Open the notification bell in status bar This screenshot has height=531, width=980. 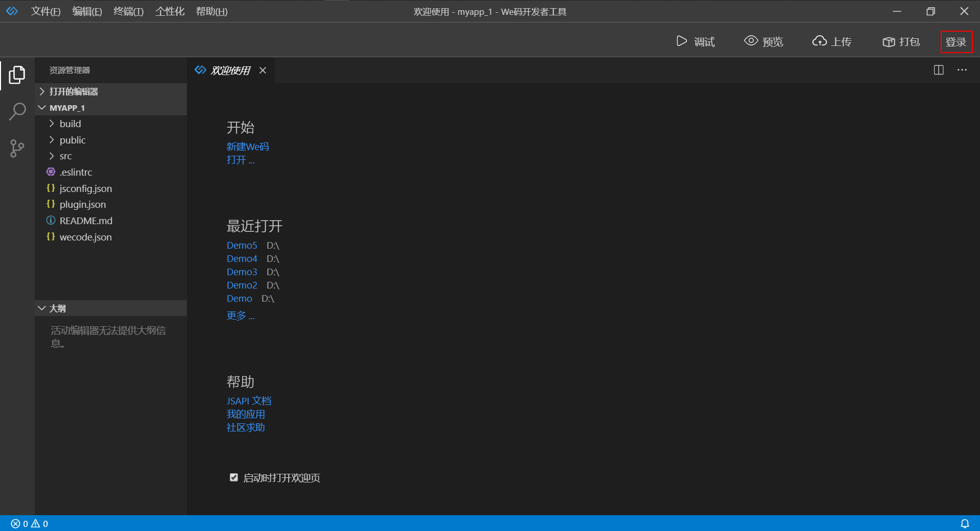(x=966, y=523)
